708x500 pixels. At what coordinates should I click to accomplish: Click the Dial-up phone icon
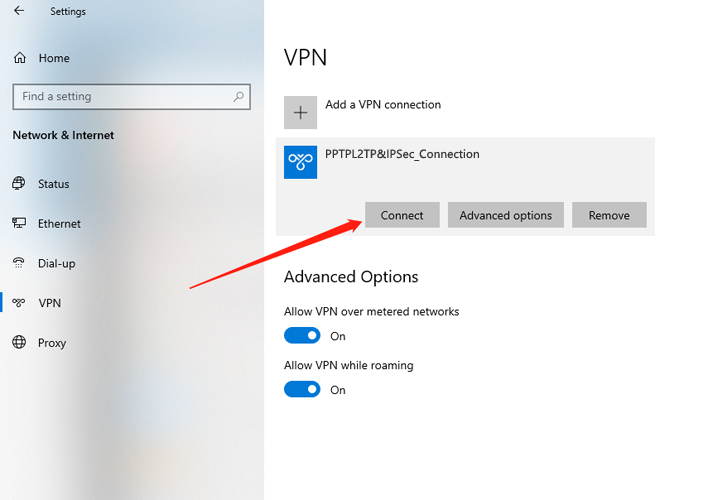pyautogui.click(x=19, y=263)
